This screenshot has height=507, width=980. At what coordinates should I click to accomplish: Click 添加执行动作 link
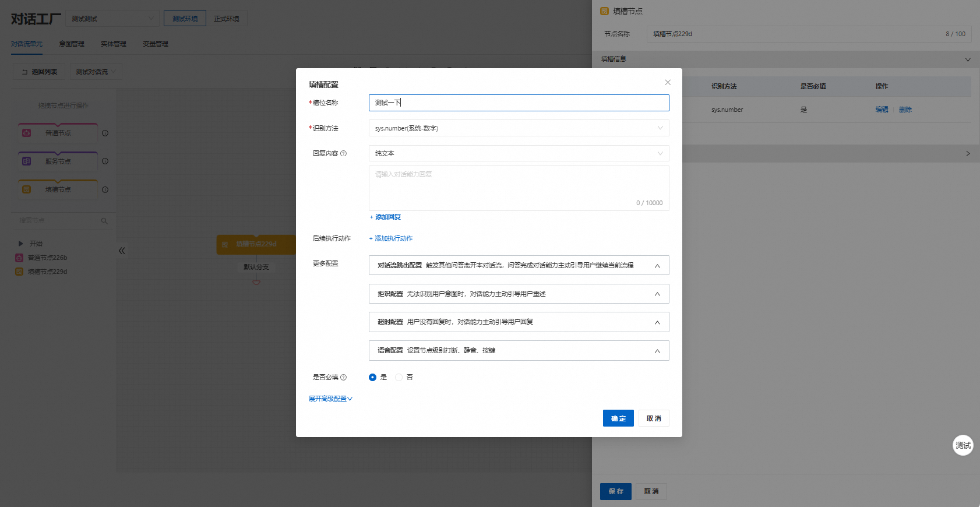point(391,238)
